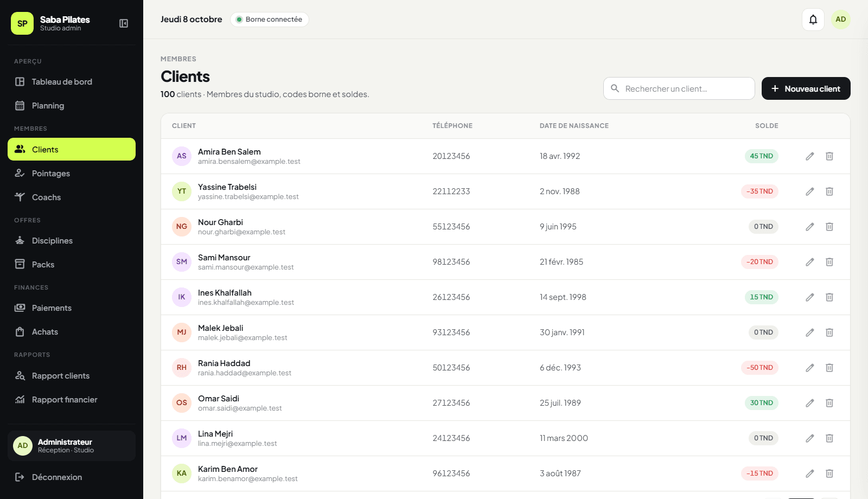Open Paiements in Finances
Screen dimensions: 868x499
pyautogui.click(x=72, y=308)
